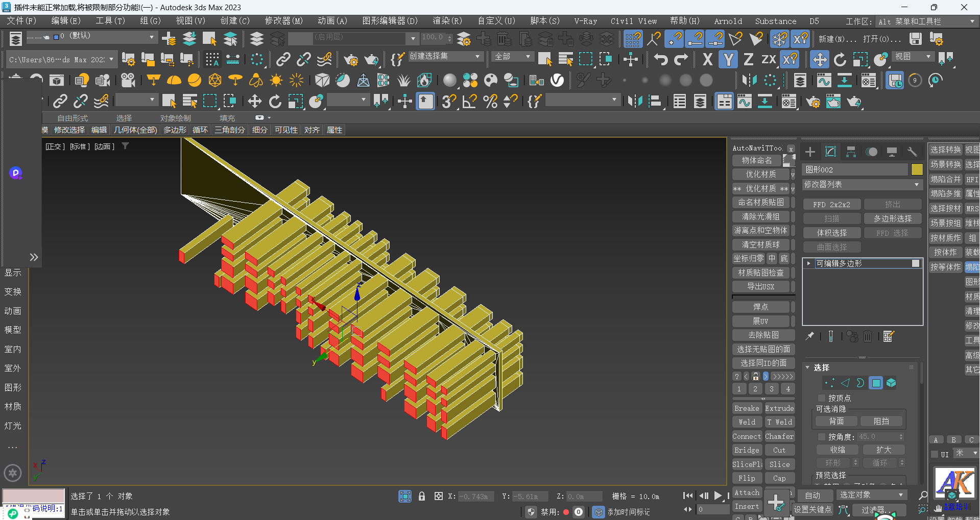The height and width of the screenshot is (520, 980).
Task: Click the FFD 2x2x2 modifier button
Action: click(831, 204)
